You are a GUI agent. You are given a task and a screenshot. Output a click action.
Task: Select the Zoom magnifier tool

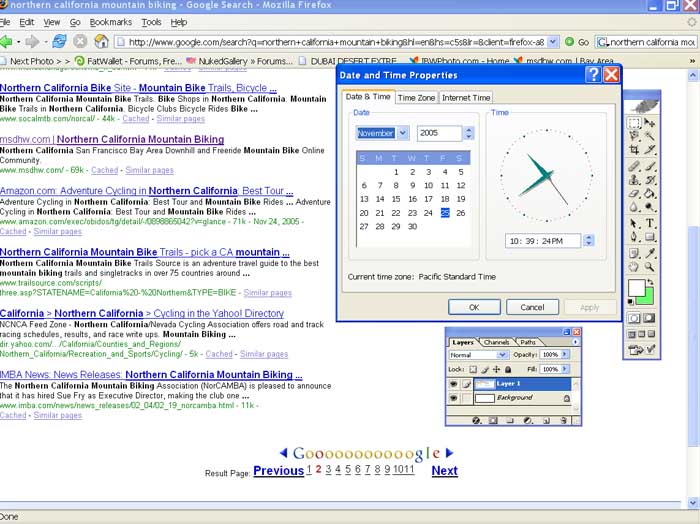tap(650, 267)
